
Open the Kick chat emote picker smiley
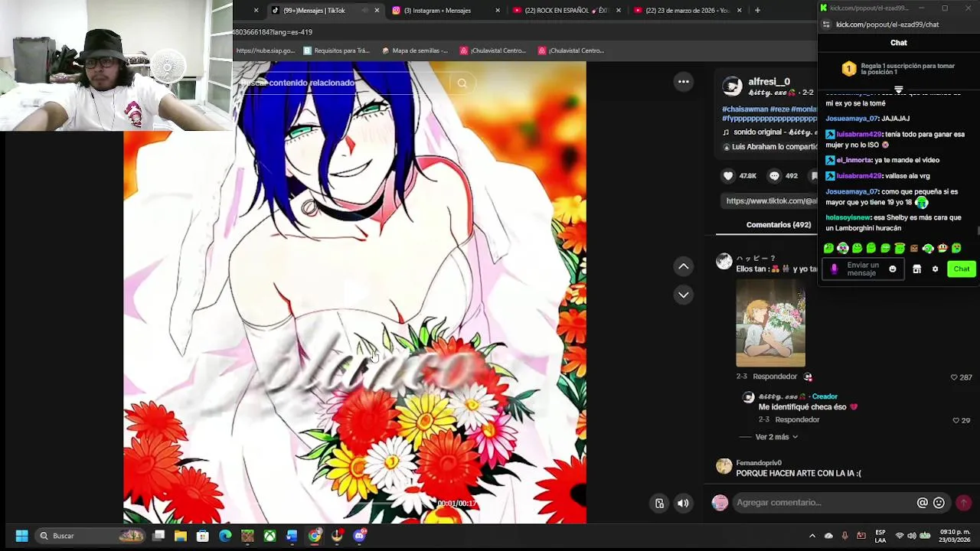click(x=892, y=269)
